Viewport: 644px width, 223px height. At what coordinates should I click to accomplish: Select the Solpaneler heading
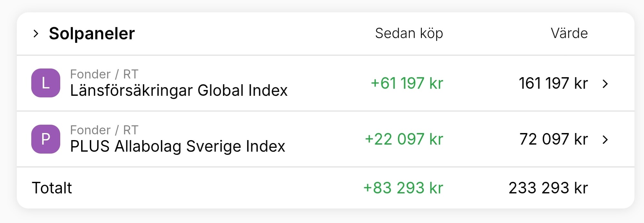92,33
